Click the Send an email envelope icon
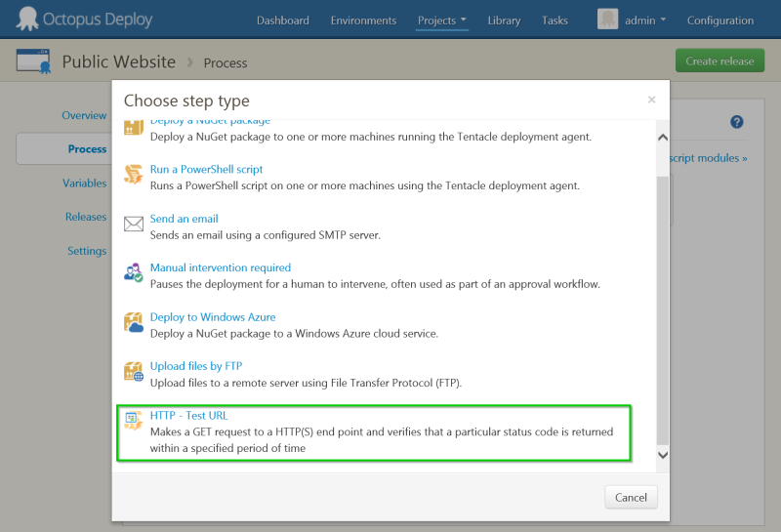 coord(134,225)
